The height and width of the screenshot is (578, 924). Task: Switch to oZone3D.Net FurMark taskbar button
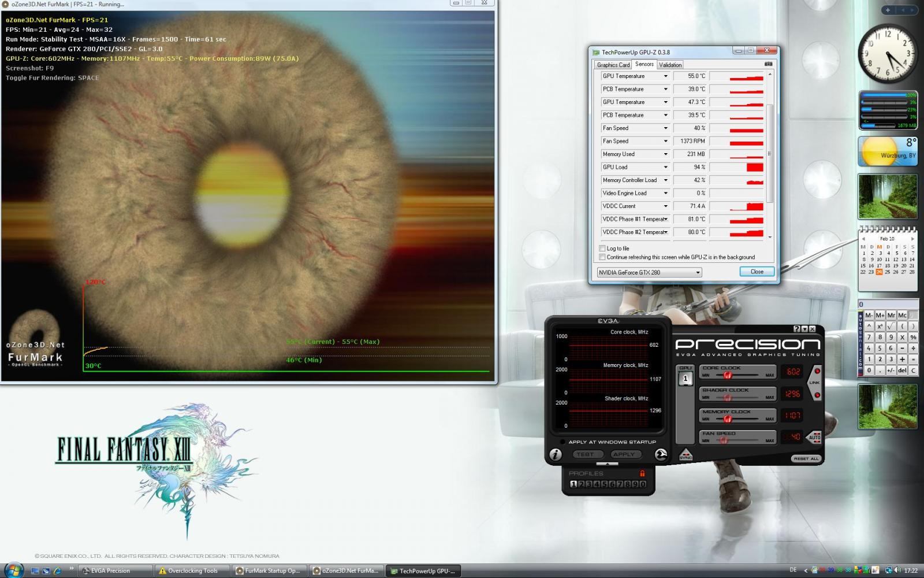[x=346, y=570]
